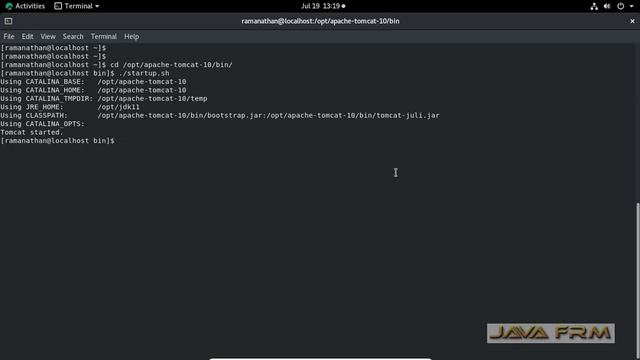Expand the system menu arrow
Image resolution: width=640 pixels, height=360 pixels.
(631, 6)
